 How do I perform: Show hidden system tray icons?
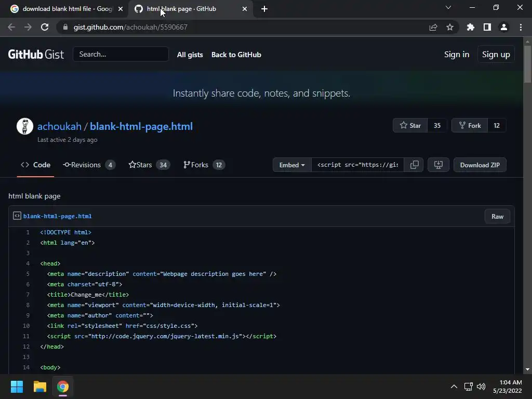[x=454, y=387]
